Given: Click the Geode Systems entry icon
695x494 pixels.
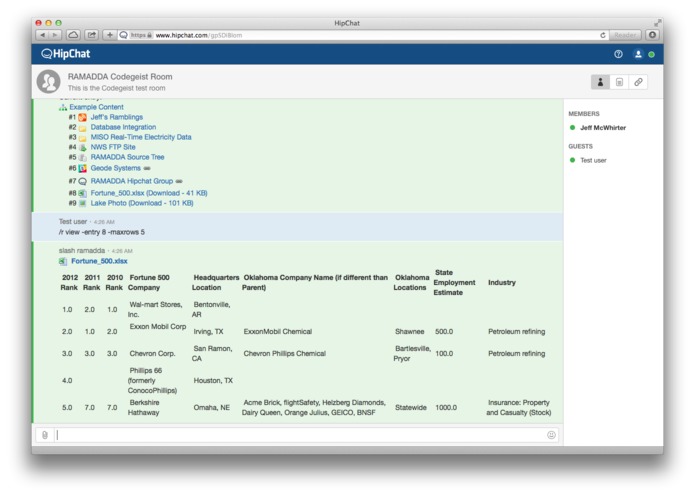Looking at the screenshot, I should (82, 169).
